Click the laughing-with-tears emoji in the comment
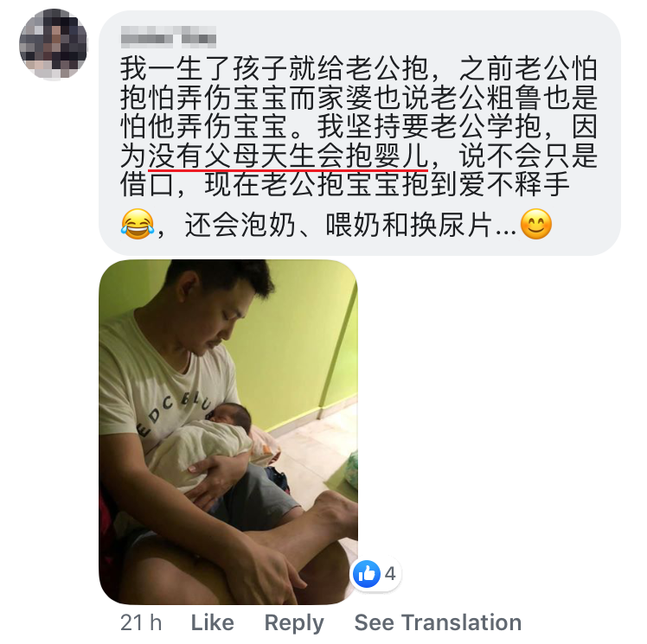This screenshot has width=647, height=644. [138, 224]
